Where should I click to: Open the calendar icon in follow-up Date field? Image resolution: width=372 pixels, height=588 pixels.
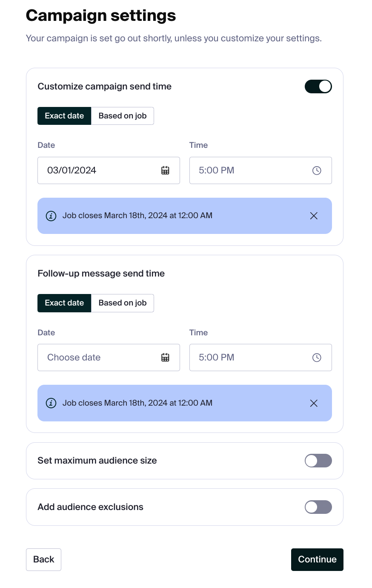tap(165, 357)
